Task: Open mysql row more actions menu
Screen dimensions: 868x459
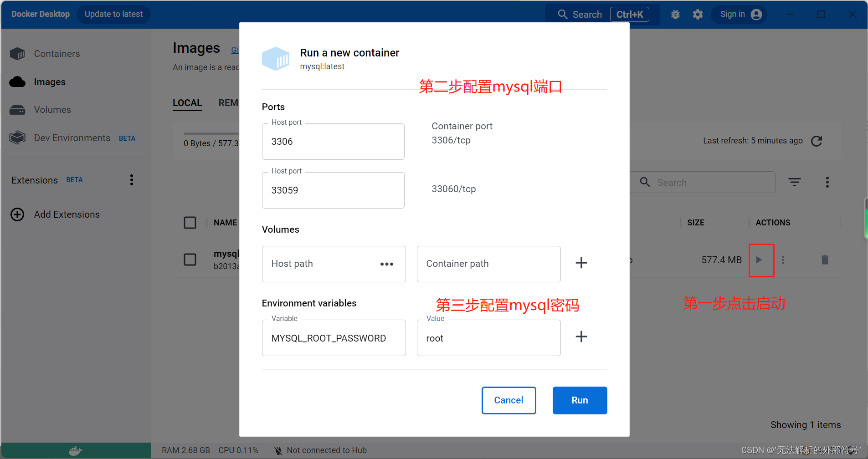Action: click(783, 260)
